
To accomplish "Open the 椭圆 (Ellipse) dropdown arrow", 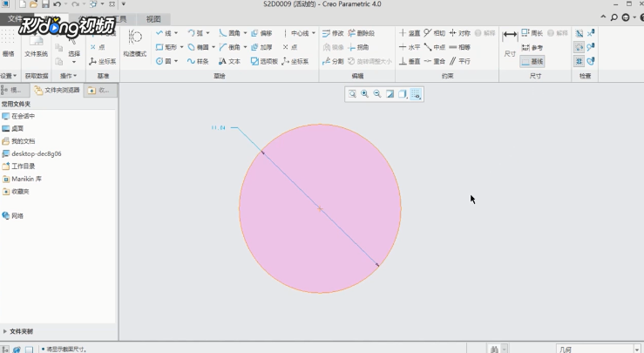I will click(x=214, y=47).
